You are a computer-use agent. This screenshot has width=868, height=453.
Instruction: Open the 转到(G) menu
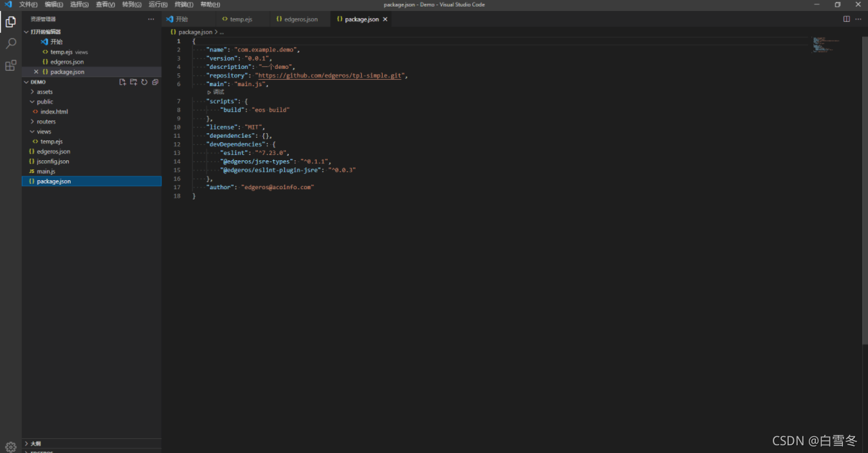tap(132, 5)
